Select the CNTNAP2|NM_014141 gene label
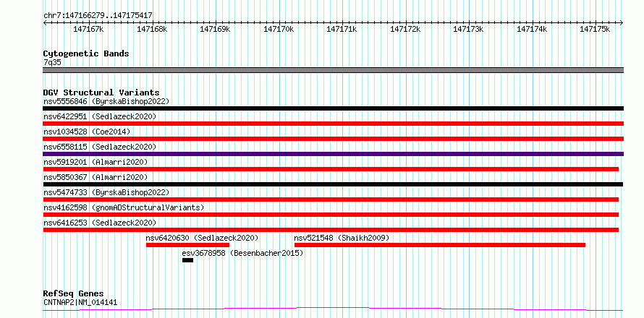This screenshot has width=644, height=318. [x=80, y=302]
